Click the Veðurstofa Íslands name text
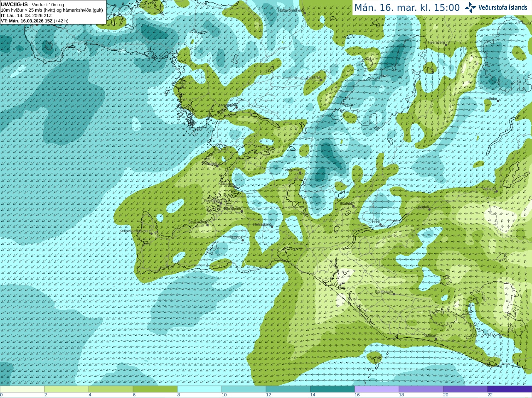The width and height of the screenshot is (532, 398). pos(502,7)
